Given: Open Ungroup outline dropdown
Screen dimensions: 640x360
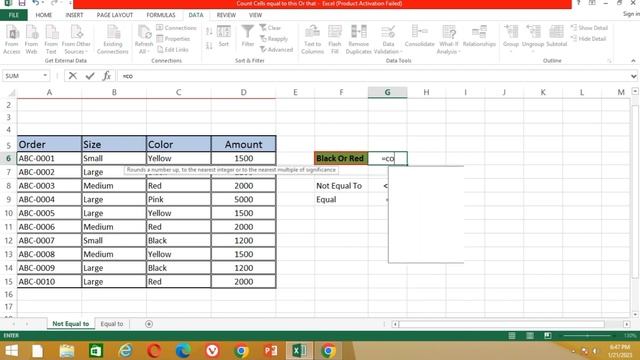Looking at the screenshot, I should point(533,38).
